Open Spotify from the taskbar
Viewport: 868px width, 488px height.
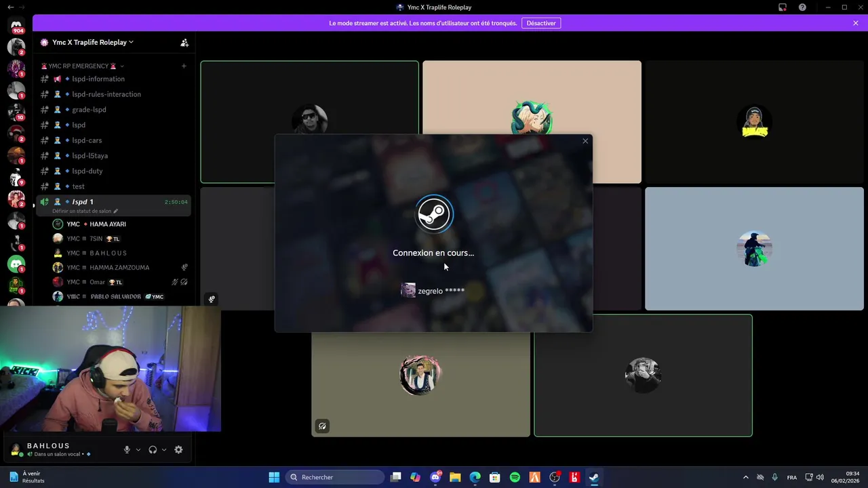coord(515,477)
